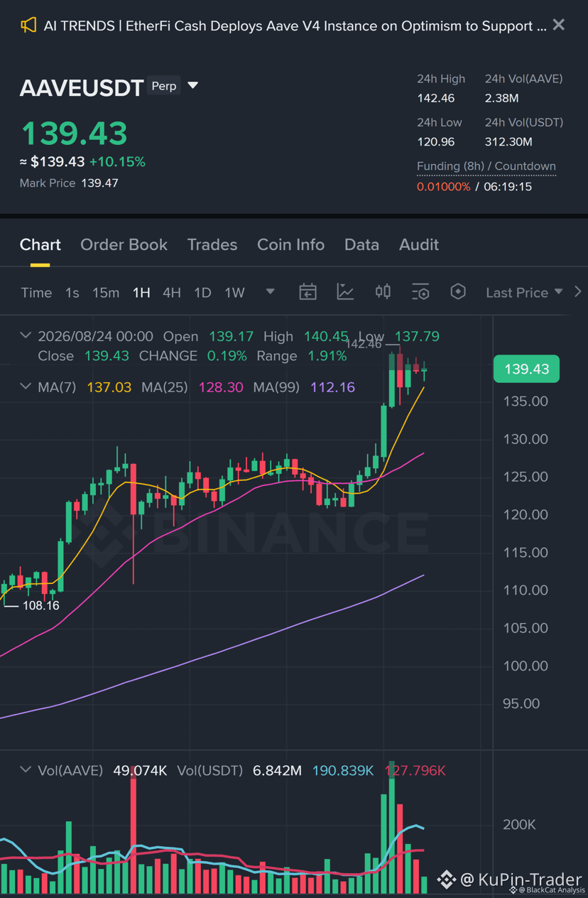Tap the Funding (8h) / Countdown label
Image resolution: width=588 pixels, height=898 pixels.
click(x=486, y=166)
